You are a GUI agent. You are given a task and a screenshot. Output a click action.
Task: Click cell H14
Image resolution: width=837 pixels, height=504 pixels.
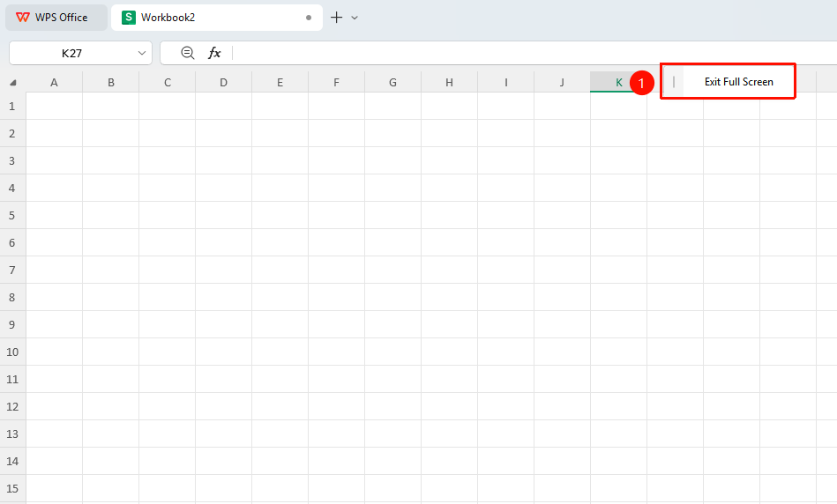click(x=450, y=461)
